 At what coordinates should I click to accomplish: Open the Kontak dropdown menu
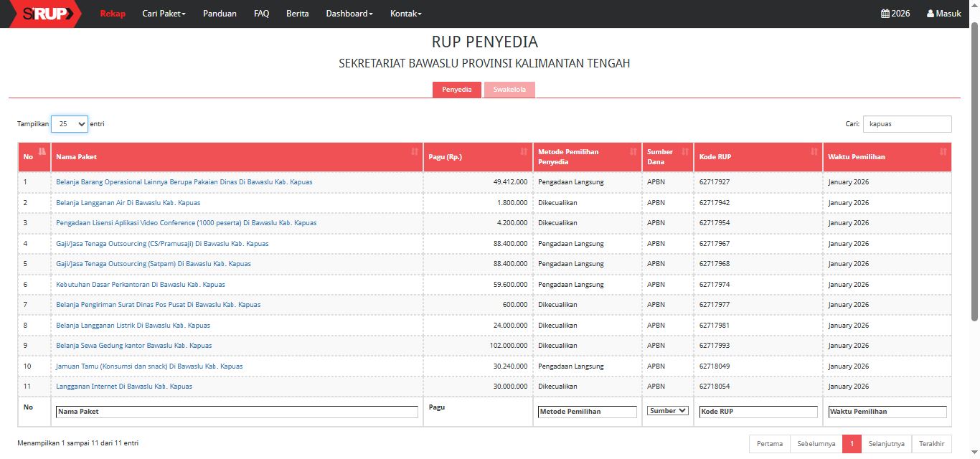406,14
